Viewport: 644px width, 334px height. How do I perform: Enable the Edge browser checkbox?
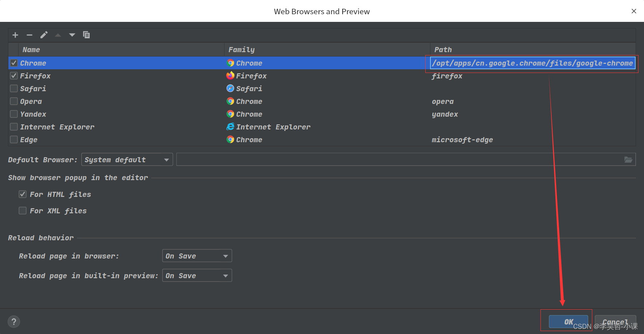(x=14, y=140)
